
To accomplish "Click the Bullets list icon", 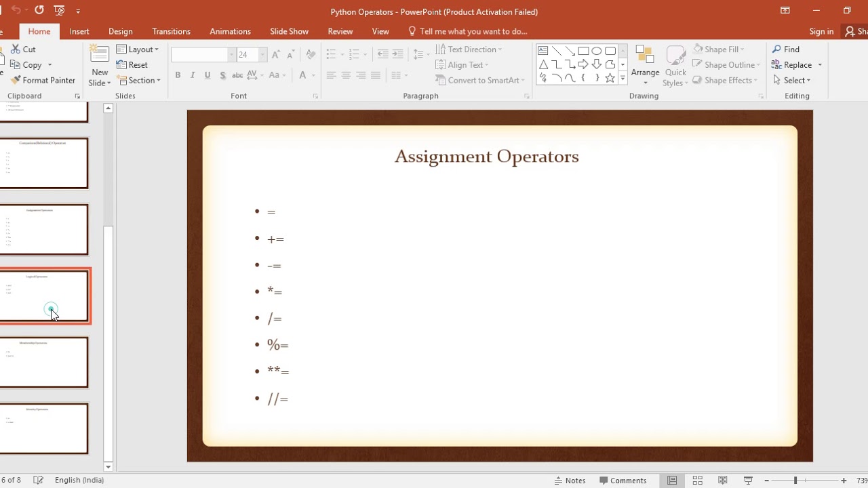I will pyautogui.click(x=331, y=54).
